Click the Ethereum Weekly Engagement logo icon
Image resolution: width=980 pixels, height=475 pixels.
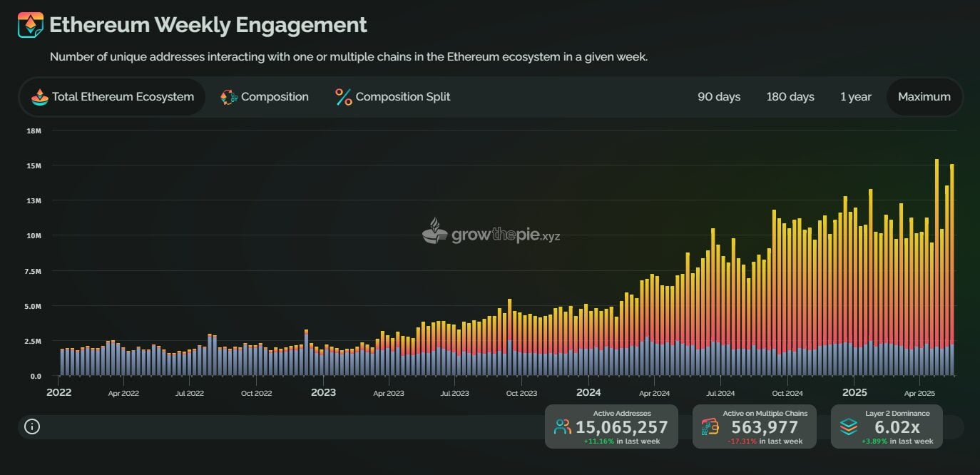(x=30, y=26)
